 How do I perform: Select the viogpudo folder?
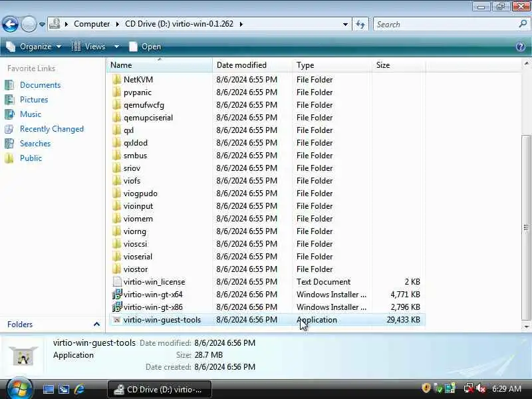[140, 194]
